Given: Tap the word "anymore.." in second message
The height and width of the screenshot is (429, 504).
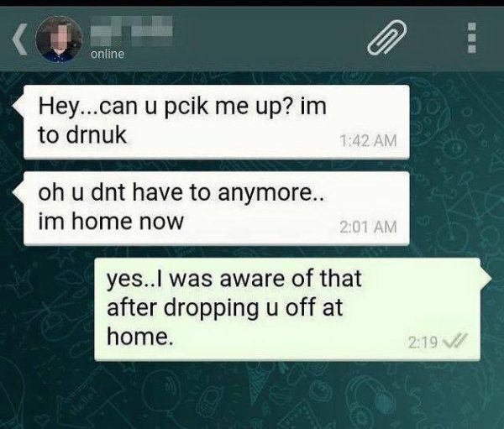Looking at the screenshot, I should tap(270, 193).
